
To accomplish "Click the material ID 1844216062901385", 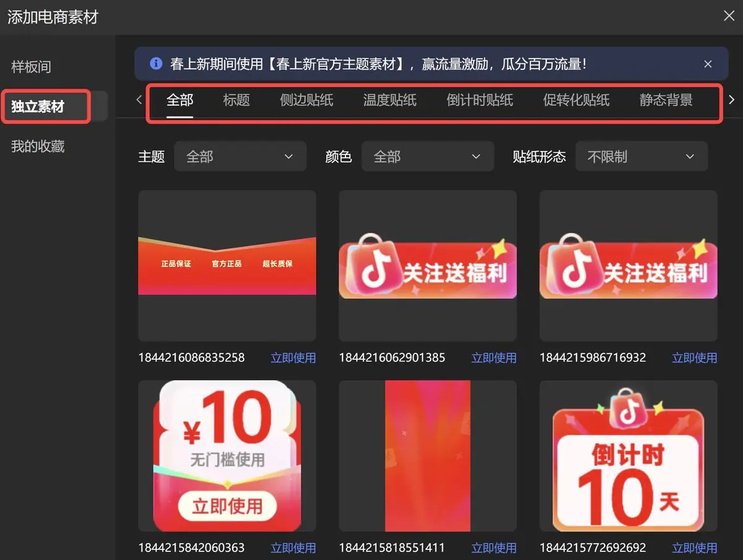I will (392, 358).
